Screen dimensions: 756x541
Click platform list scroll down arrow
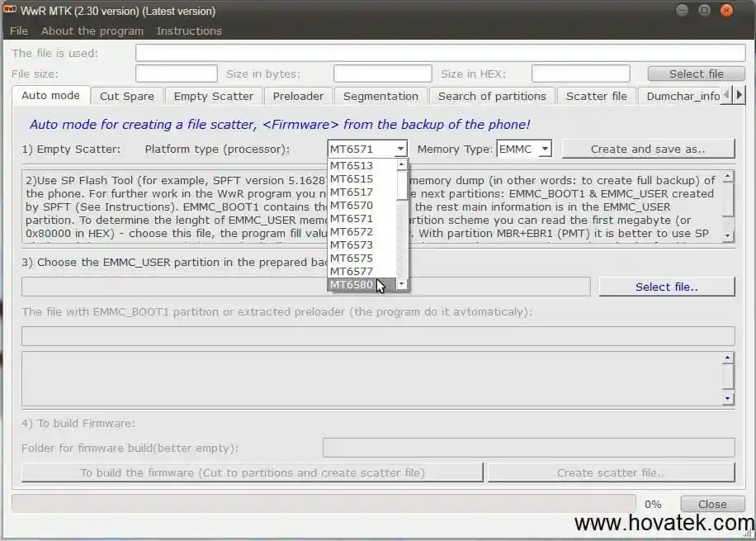coord(402,285)
